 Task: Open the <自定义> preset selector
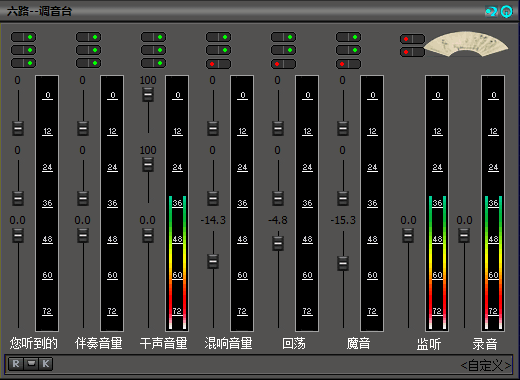(486, 366)
